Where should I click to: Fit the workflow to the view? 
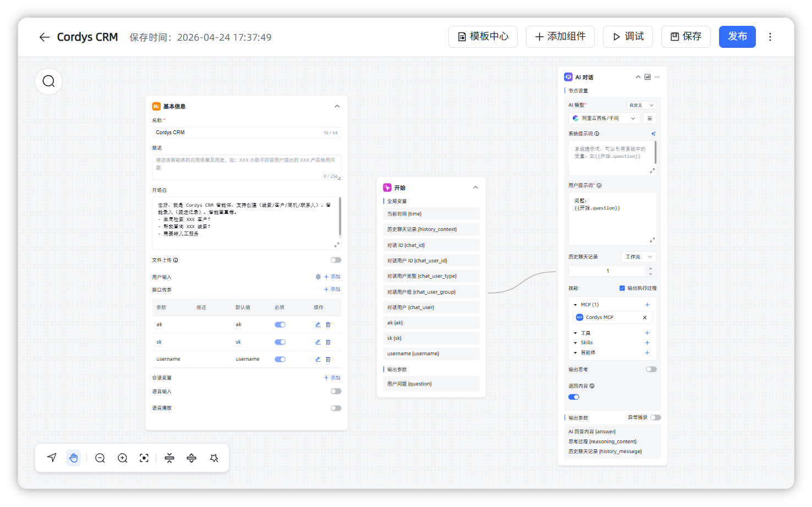[x=144, y=458]
